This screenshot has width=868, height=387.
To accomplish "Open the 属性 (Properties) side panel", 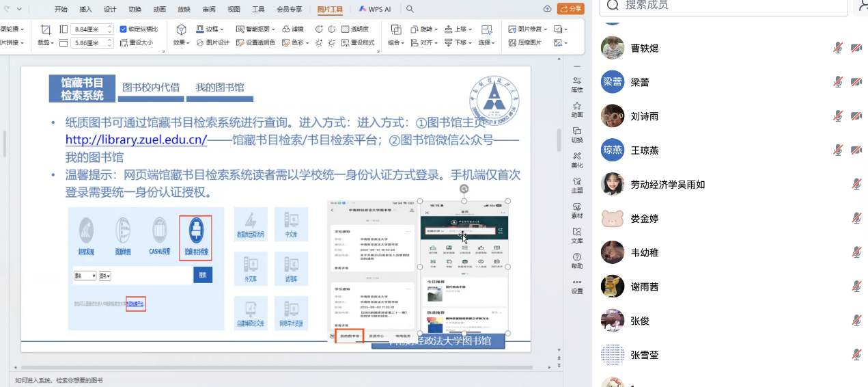I will 577,84.
